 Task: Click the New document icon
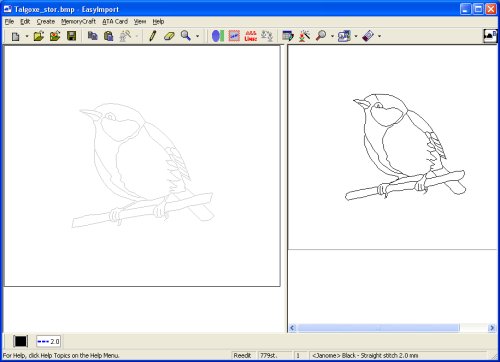pyautogui.click(x=15, y=36)
